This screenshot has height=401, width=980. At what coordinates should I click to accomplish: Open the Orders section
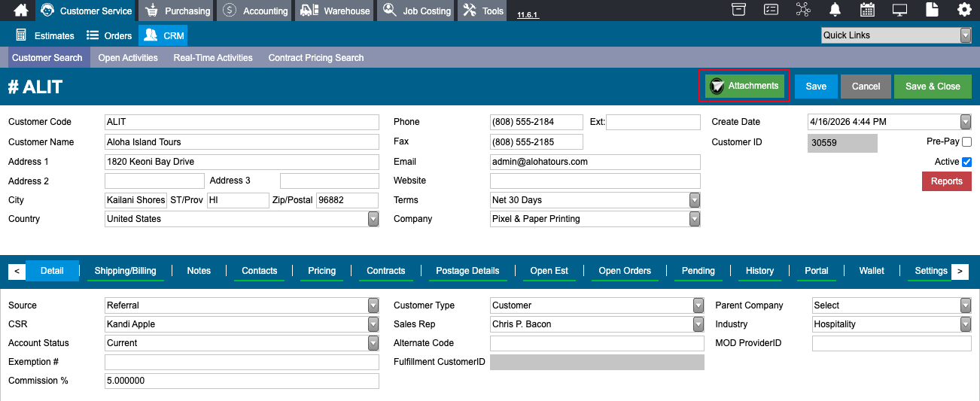[109, 35]
